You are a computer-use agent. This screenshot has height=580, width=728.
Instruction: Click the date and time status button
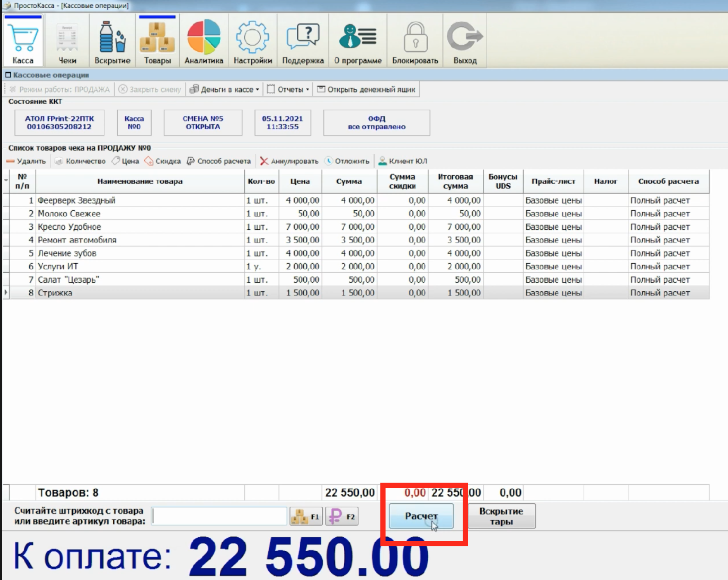click(x=283, y=123)
